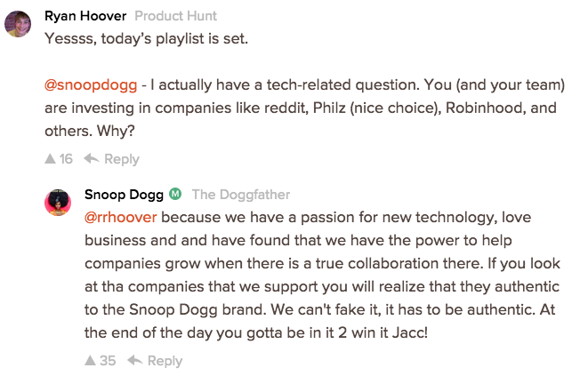Click the Reply text under Snoop Dogg's comment
The width and height of the screenshot is (588, 376).
(165, 361)
